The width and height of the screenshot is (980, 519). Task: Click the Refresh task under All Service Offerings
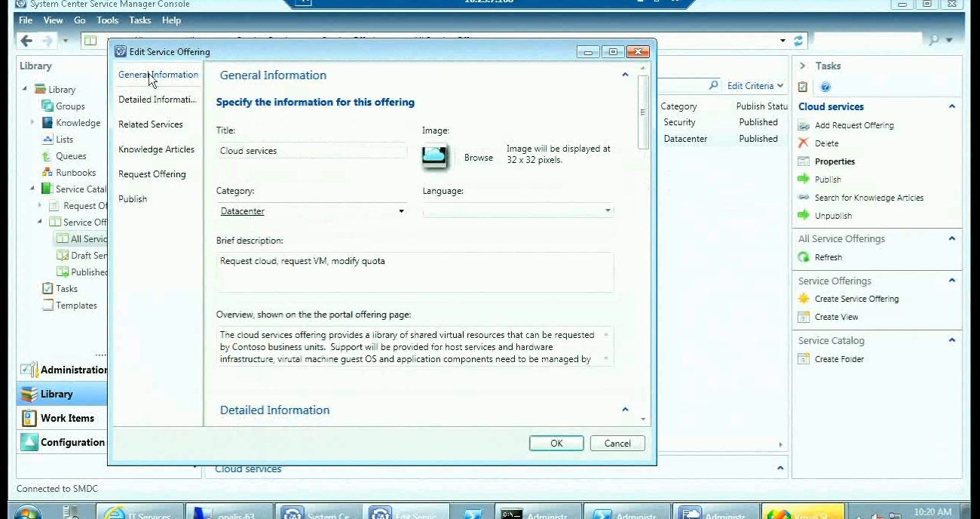point(828,257)
